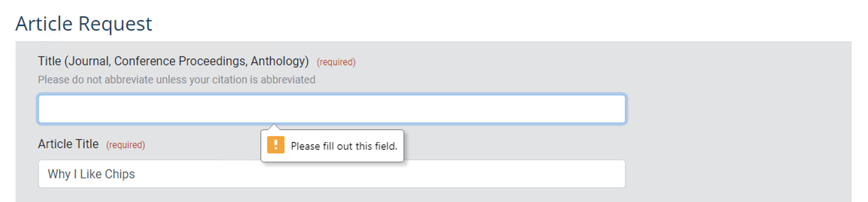Viewport: 868px width, 202px height.
Task: Click the "Please fill out this field." message
Action: click(x=344, y=146)
